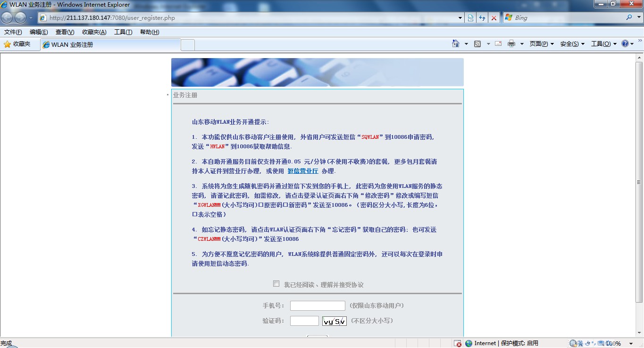
Task: Click the Refresh arrows icon
Action: [482, 18]
